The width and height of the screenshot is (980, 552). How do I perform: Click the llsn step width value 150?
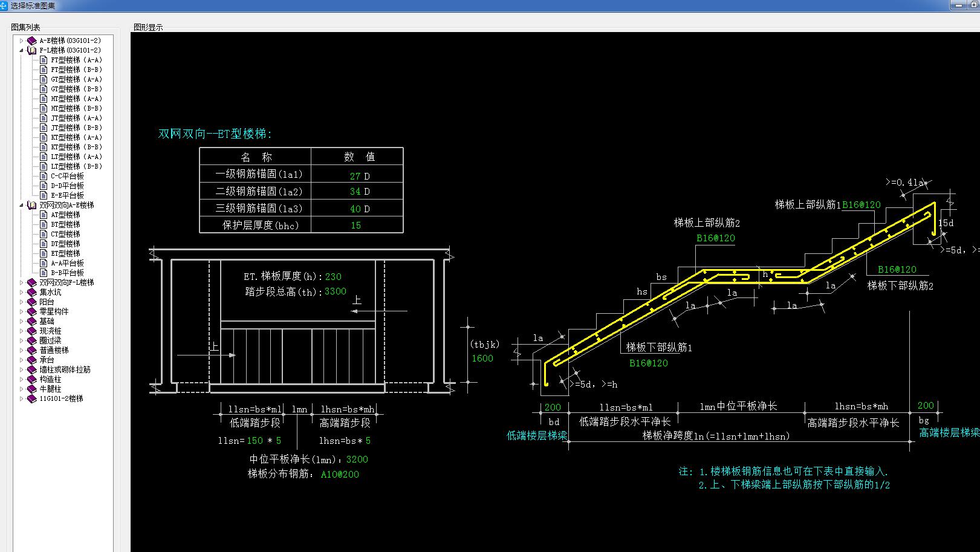[x=255, y=441]
